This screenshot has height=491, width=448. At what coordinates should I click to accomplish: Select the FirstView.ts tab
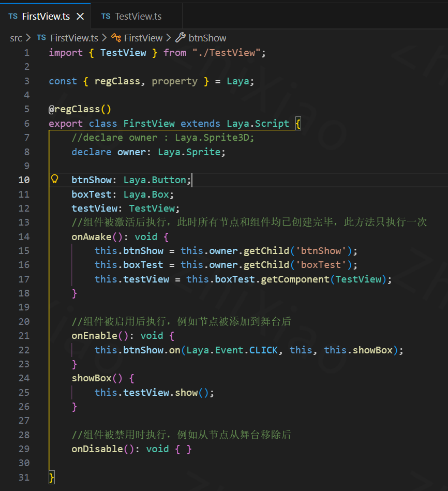tap(46, 17)
